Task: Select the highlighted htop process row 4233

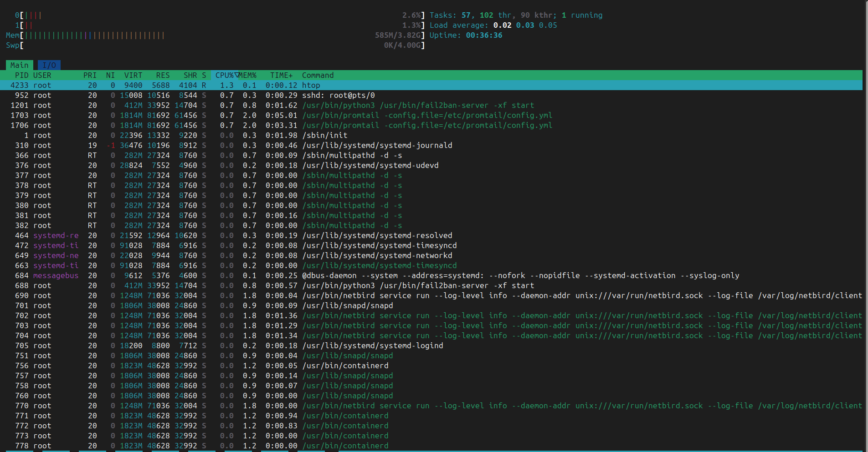Action: 431,85
